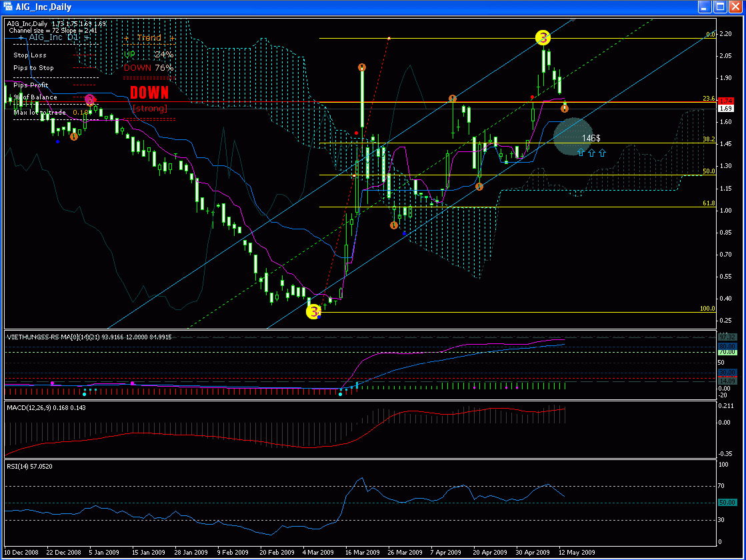Click the yellow circle 3 marker near 0.25 low
The image size is (746, 560).
(313, 311)
